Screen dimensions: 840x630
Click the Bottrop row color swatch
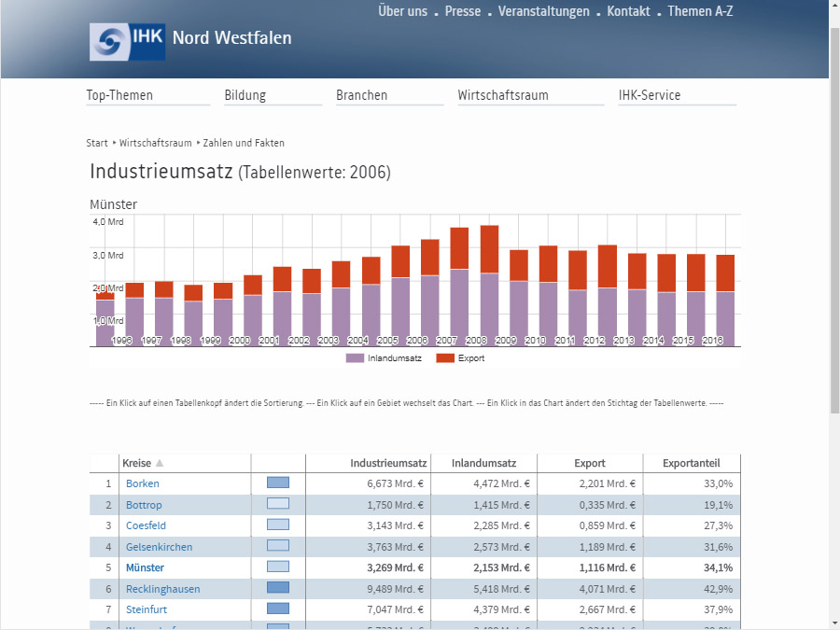[278, 504]
